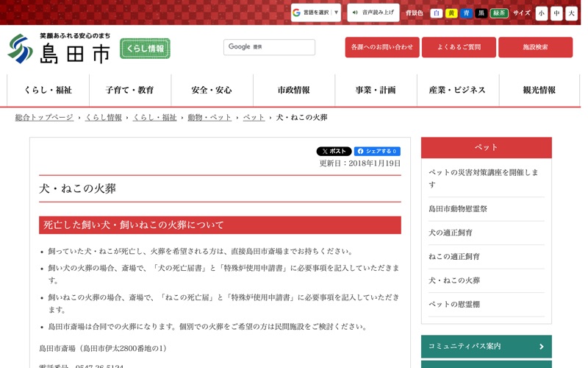588x368 pixels.
Task: Click the サイズ label in the header
Action: [x=522, y=13]
